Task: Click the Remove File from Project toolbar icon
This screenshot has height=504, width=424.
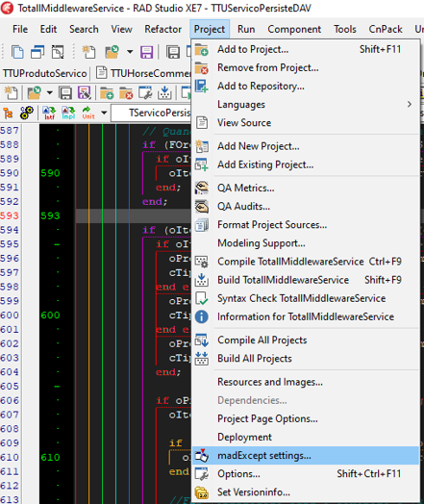Action: (126, 93)
